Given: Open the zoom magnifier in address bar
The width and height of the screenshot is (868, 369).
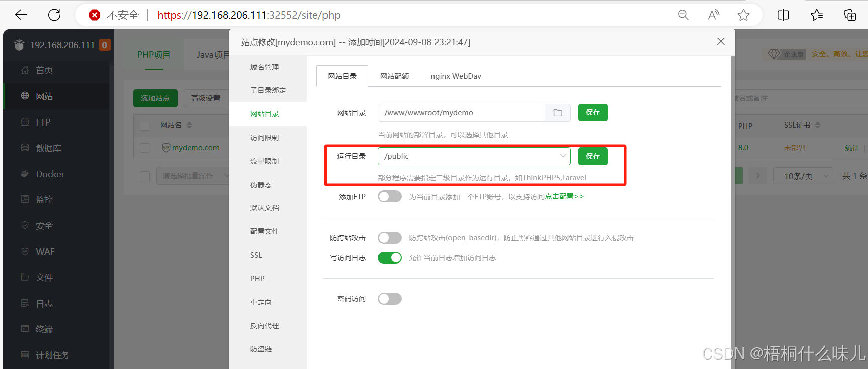Looking at the screenshot, I should point(683,15).
